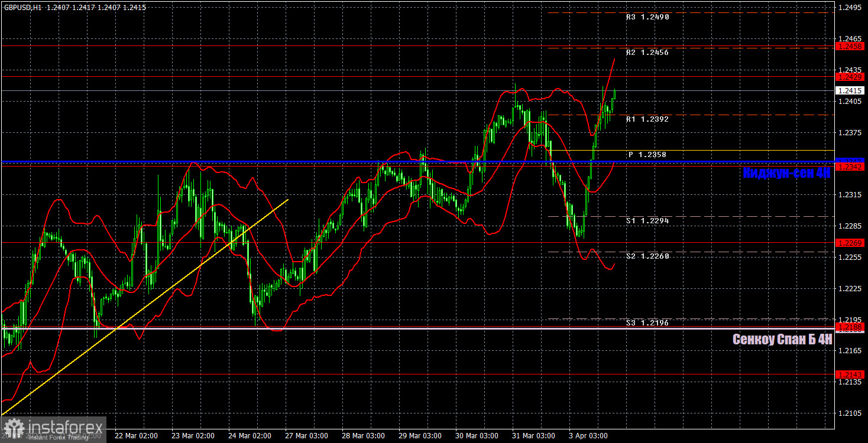Click the 23 Mar 02:00 time label
The width and height of the screenshot is (868, 443).
tap(193, 436)
